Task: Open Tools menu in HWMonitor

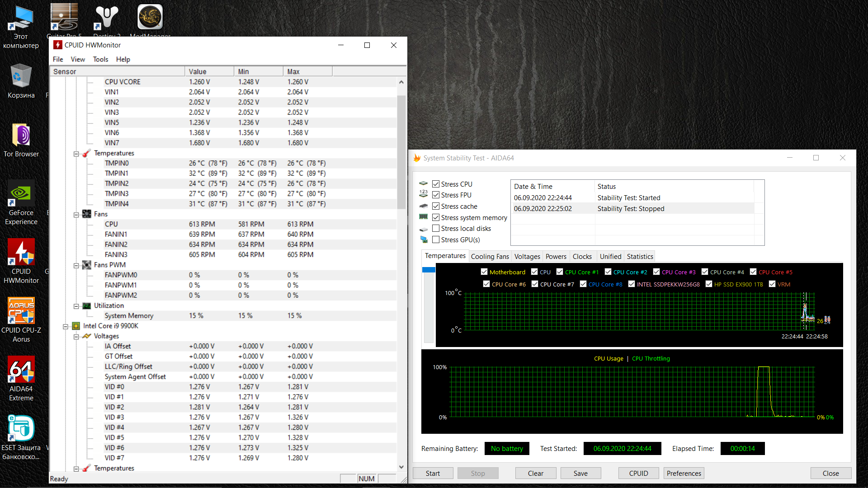Action: coord(100,59)
